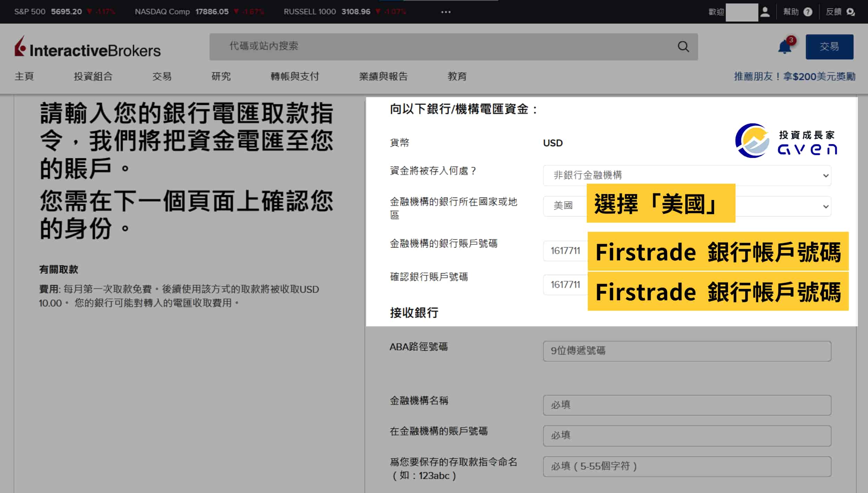Open the 研究 menu
Image resolution: width=868 pixels, height=493 pixels.
pos(221,76)
